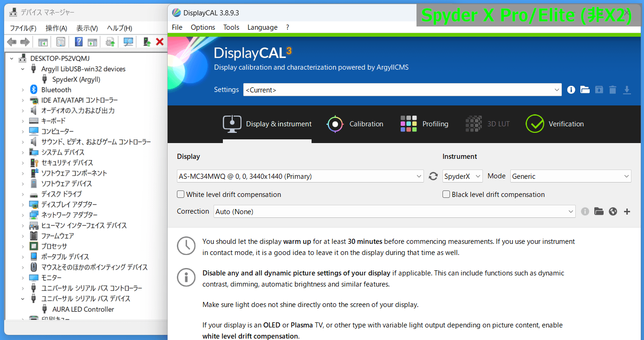Screen dimensions: 644x340
Task: Open online corrections database globe icon
Action: click(613, 211)
